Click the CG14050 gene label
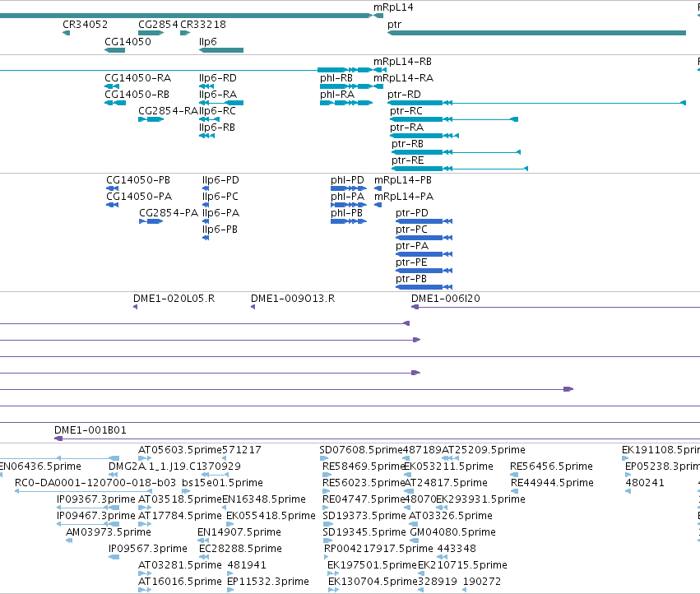The image size is (700, 594). 127,41
